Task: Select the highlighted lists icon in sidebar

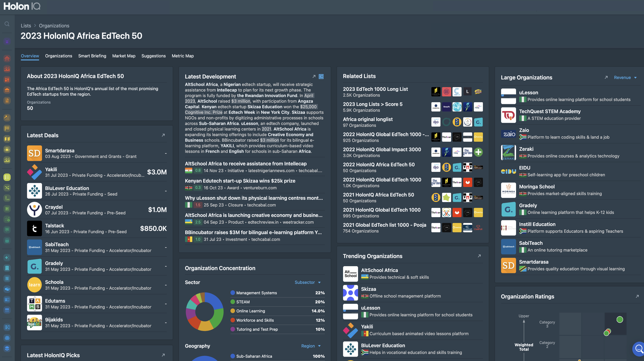Action: pyautogui.click(x=7, y=177)
